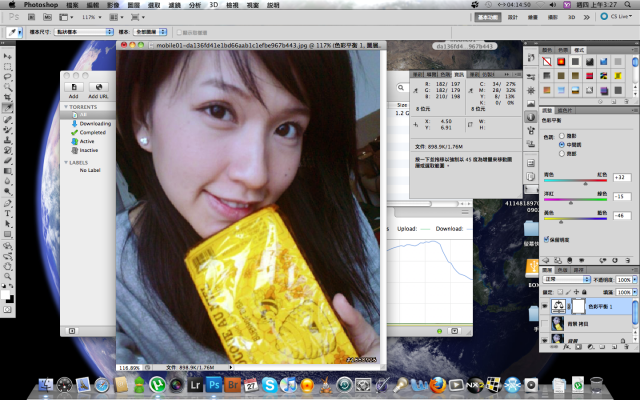
Task: Hide the Color Balance 1 layer
Action: [544, 307]
